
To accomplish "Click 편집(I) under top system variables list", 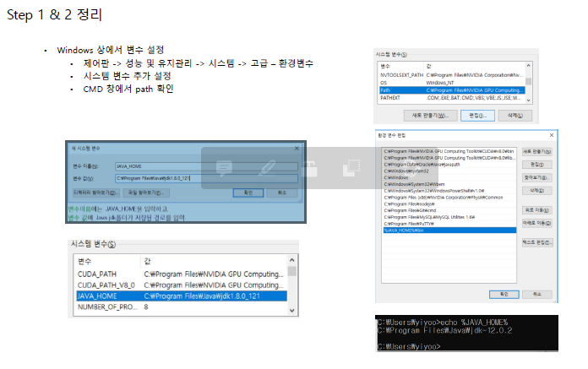I will (478, 116).
